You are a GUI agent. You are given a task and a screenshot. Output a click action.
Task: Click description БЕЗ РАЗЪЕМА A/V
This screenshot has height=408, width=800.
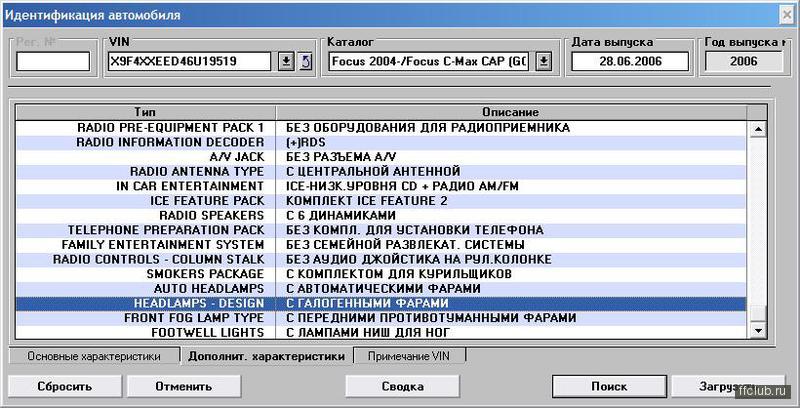(x=341, y=157)
